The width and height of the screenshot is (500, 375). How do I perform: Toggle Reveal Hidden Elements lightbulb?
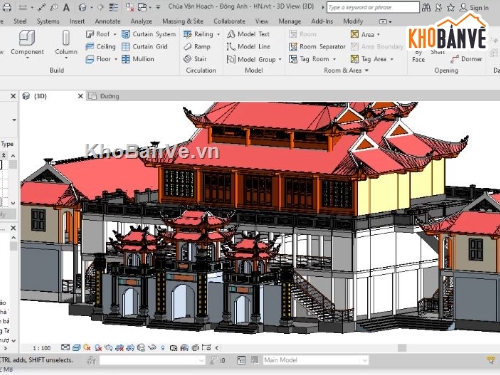[x=163, y=348]
